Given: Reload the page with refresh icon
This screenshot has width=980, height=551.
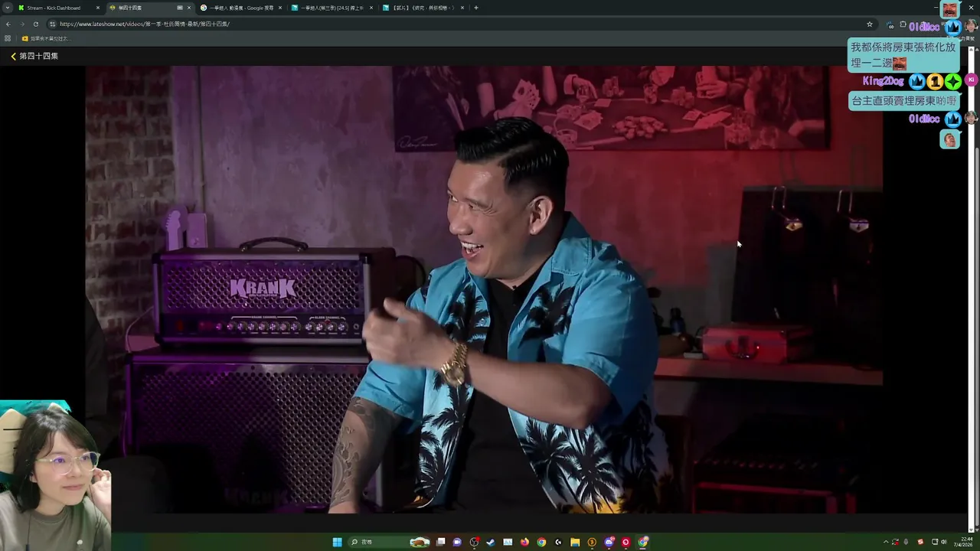Looking at the screenshot, I should pos(35,24).
